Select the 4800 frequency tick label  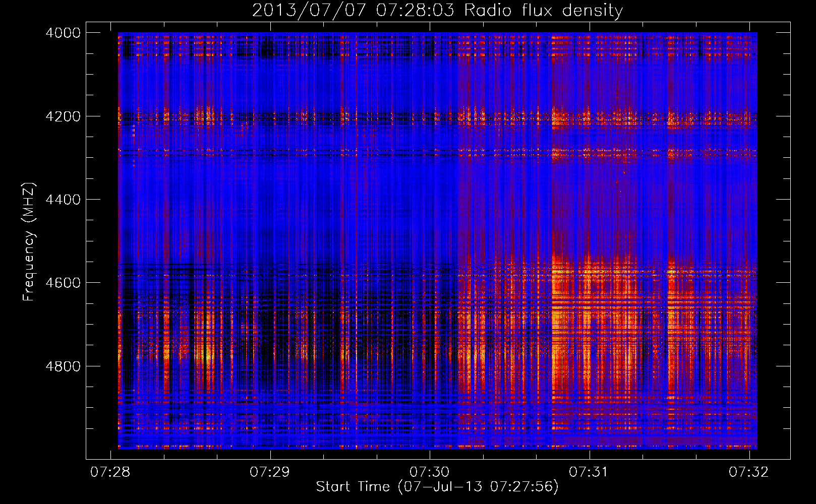[x=63, y=366]
